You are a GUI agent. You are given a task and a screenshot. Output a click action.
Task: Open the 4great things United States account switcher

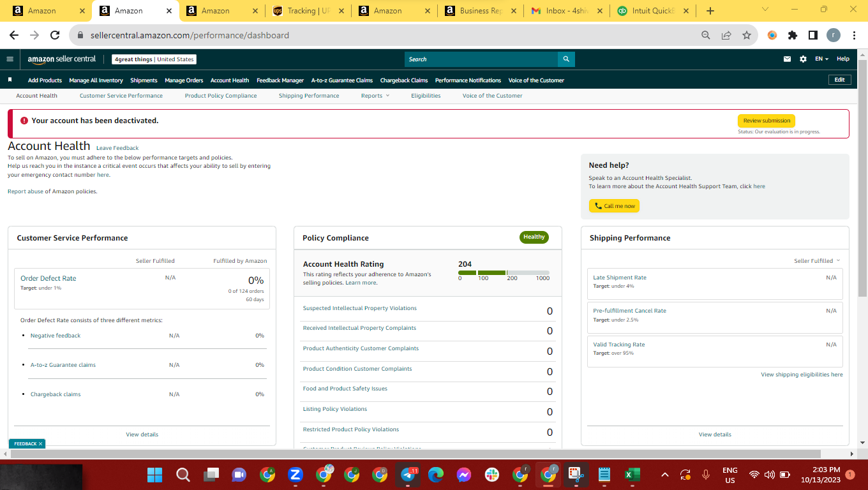[x=154, y=59]
